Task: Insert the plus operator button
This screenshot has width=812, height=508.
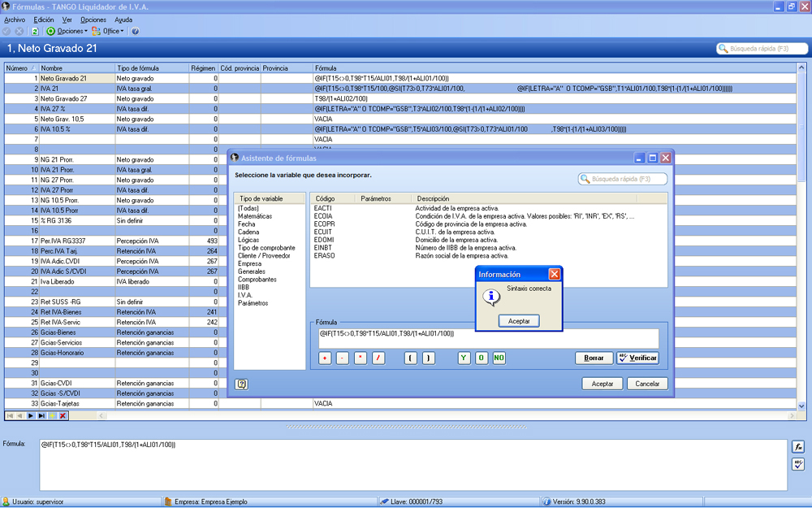Action: pyautogui.click(x=325, y=358)
